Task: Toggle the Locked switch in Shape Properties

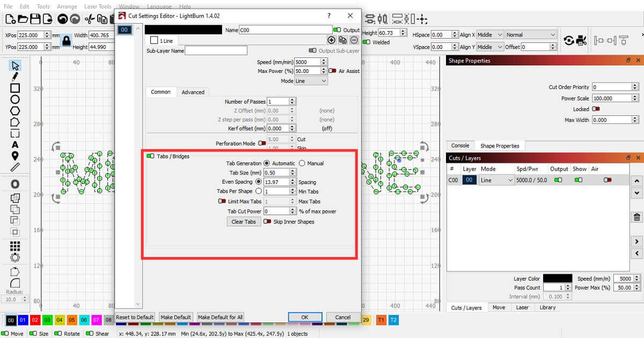Action: point(596,109)
